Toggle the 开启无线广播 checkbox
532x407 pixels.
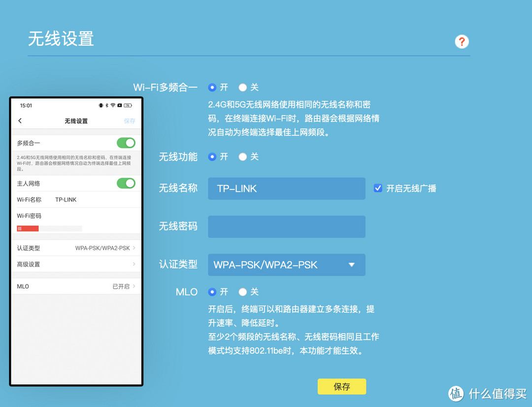click(378, 188)
